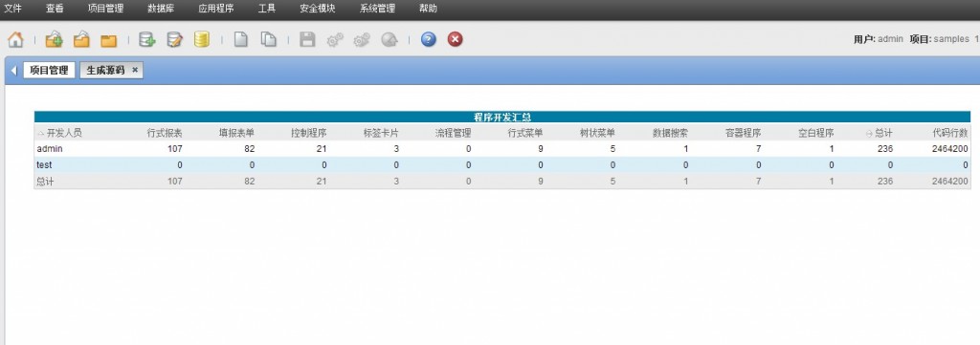Go to home via the house icon

[15, 39]
